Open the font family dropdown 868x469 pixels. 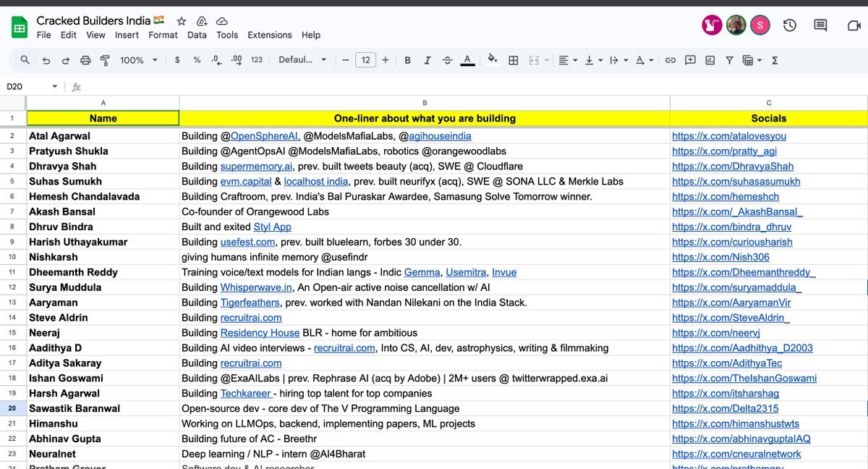coord(302,60)
